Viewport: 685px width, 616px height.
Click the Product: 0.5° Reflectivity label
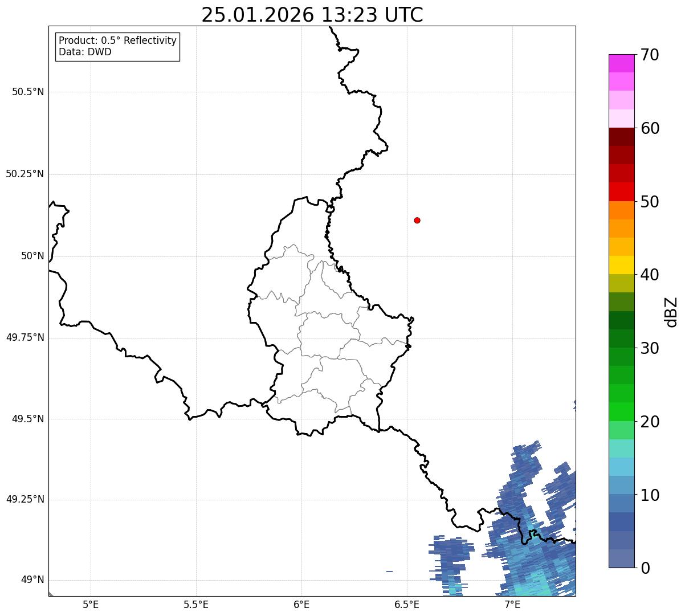pos(117,40)
